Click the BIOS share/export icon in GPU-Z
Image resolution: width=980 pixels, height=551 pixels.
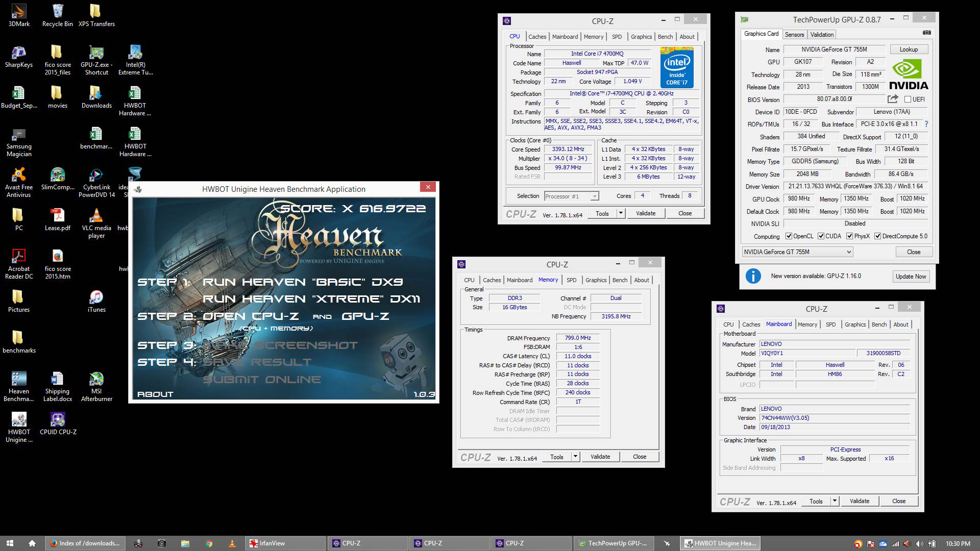click(x=893, y=99)
